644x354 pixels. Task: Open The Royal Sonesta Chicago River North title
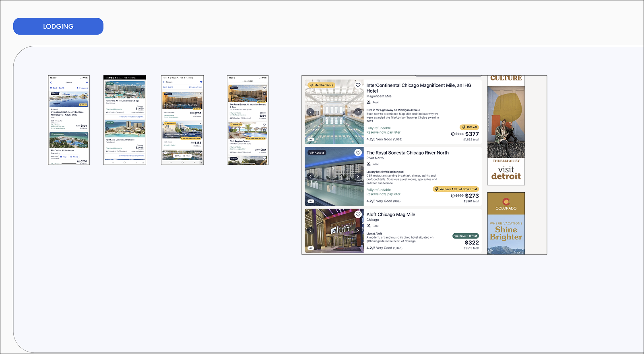click(407, 153)
